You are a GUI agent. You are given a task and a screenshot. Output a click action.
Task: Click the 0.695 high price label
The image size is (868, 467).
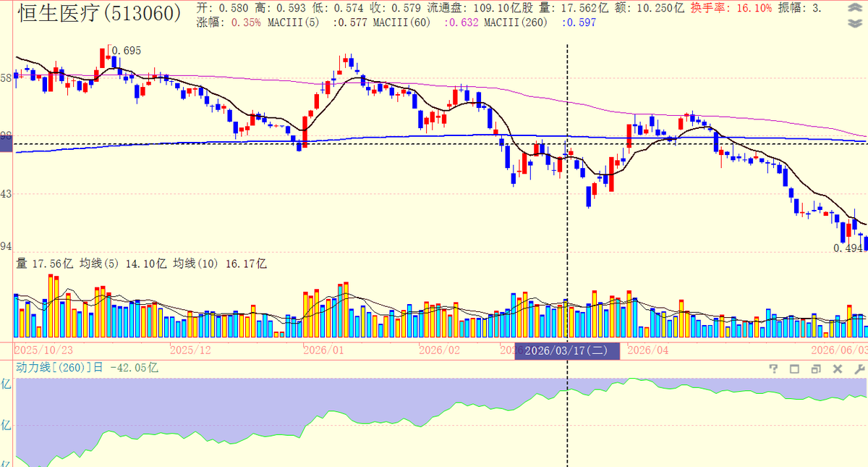126,51
